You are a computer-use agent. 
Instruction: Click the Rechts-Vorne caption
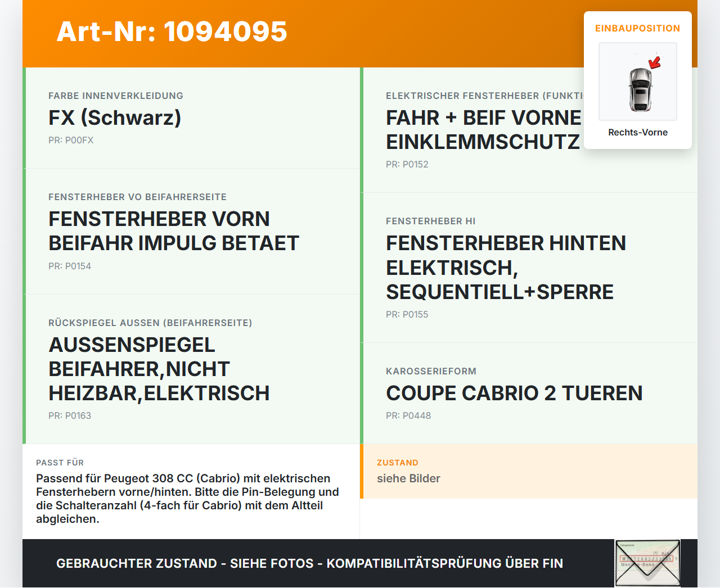point(638,133)
